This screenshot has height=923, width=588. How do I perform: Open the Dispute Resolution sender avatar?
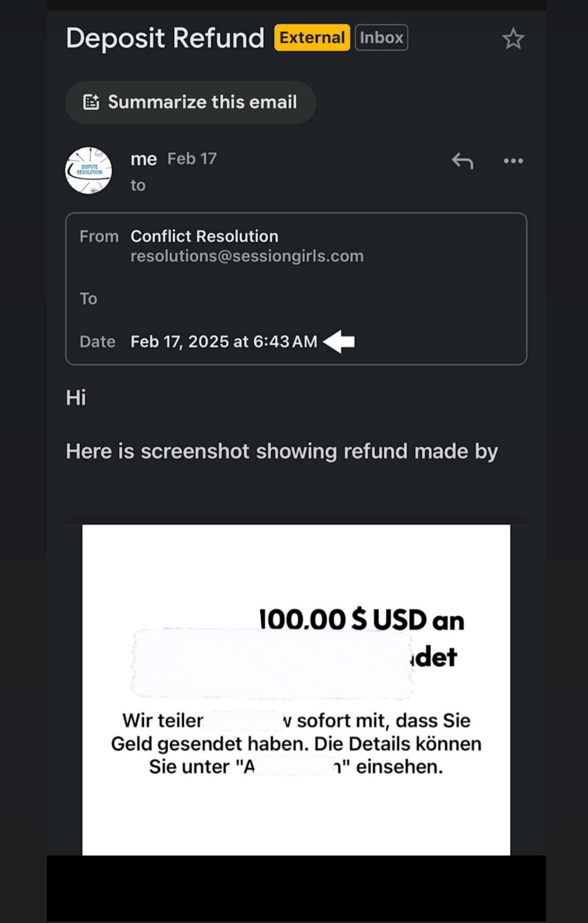pyautogui.click(x=88, y=170)
